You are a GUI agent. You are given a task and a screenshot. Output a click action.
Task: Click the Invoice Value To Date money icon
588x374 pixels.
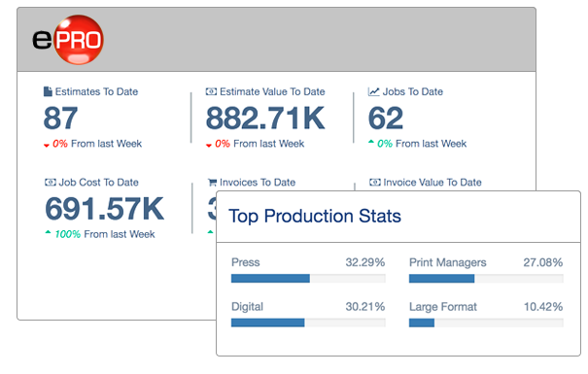tap(374, 182)
